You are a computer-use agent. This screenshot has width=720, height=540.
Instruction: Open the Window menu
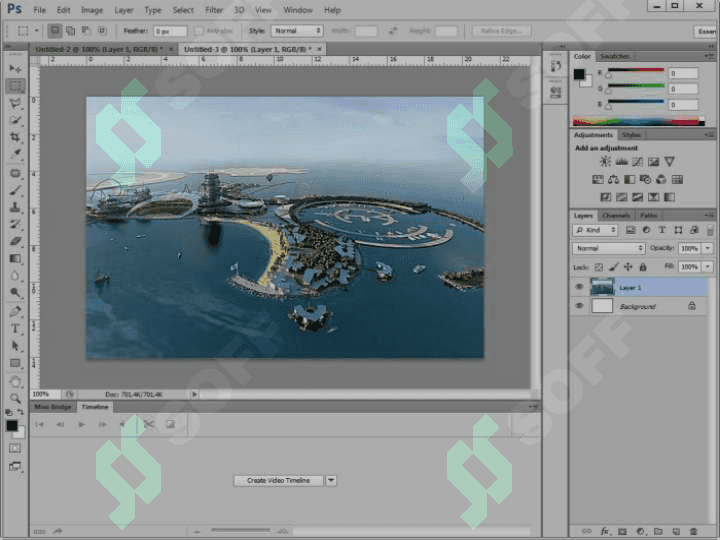[298, 10]
